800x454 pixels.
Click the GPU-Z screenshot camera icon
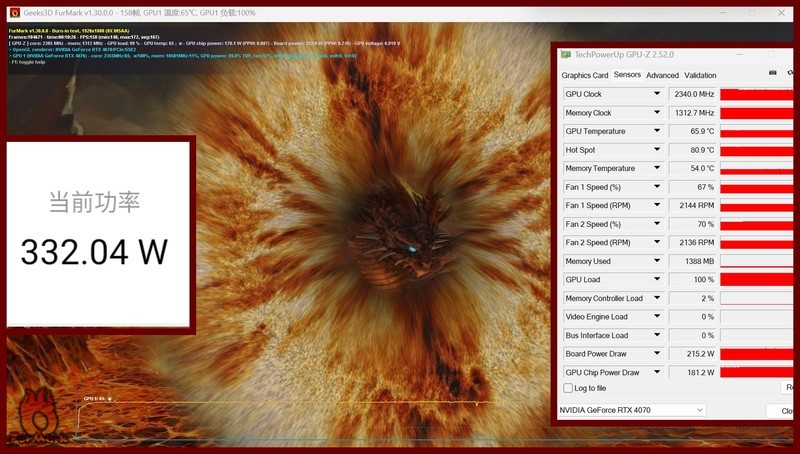(774, 73)
